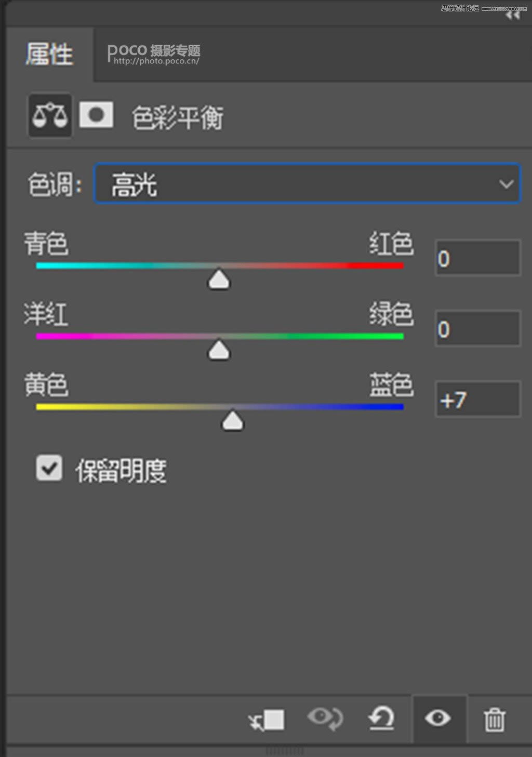Image resolution: width=532 pixels, height=757 pixels.
Task: Expand the tone selection list
Action: pyautogui.click(x=307, y=183)
